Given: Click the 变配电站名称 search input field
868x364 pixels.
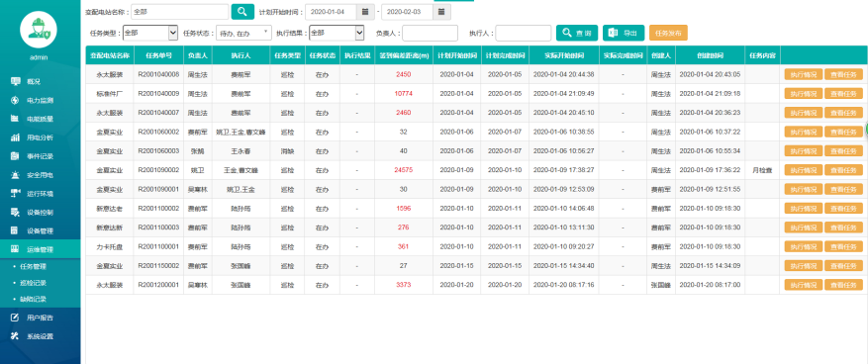Looking at the screenshot, I should [179, 12].
